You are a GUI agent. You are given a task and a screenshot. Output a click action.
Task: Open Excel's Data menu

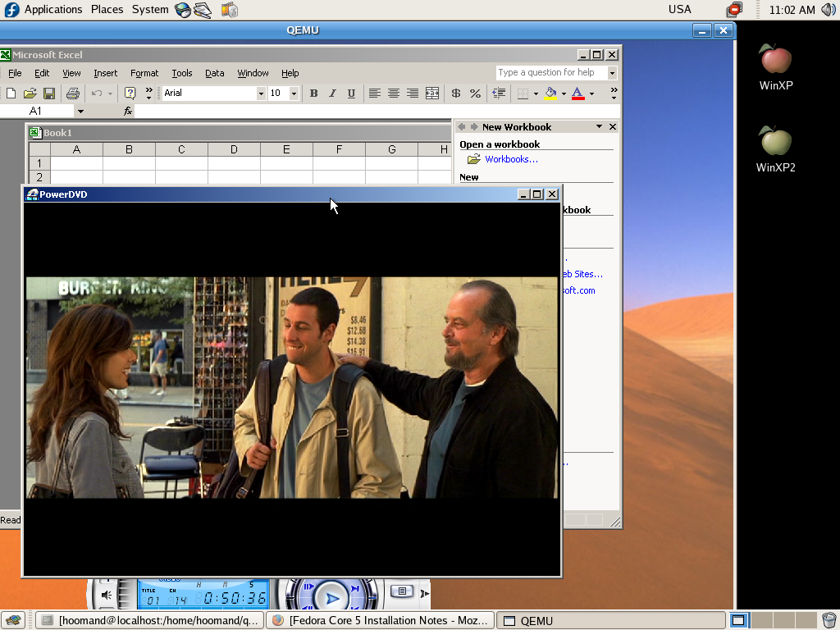(x=214, y=73)
